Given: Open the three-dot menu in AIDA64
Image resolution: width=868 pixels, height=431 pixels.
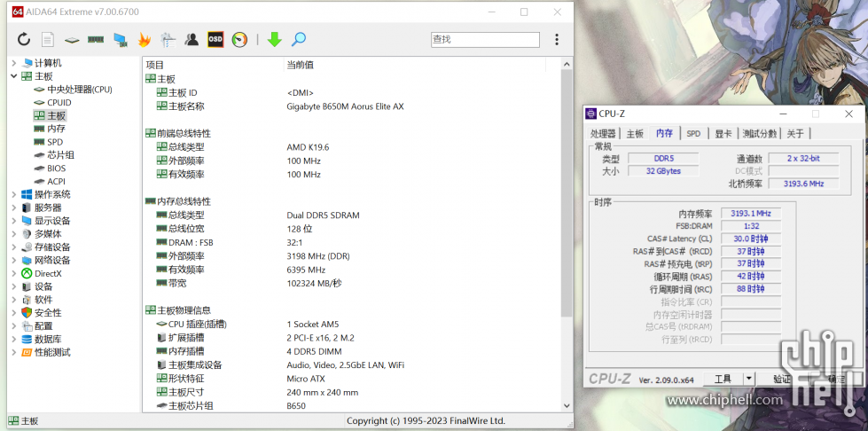Looking at the screenshot, I should [x=556, y=39].
